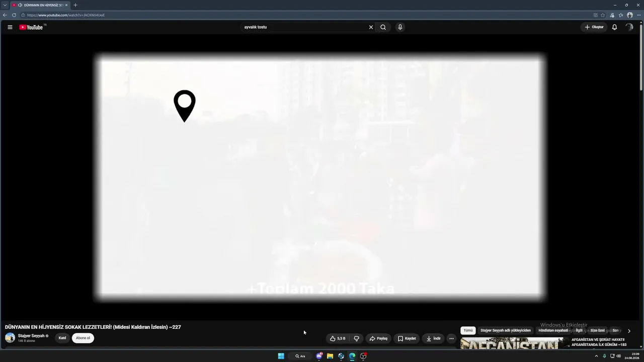Open the YouTube account avatar menu
The height and width of the screenshot is (362, 644).
[x=629, y=27]
